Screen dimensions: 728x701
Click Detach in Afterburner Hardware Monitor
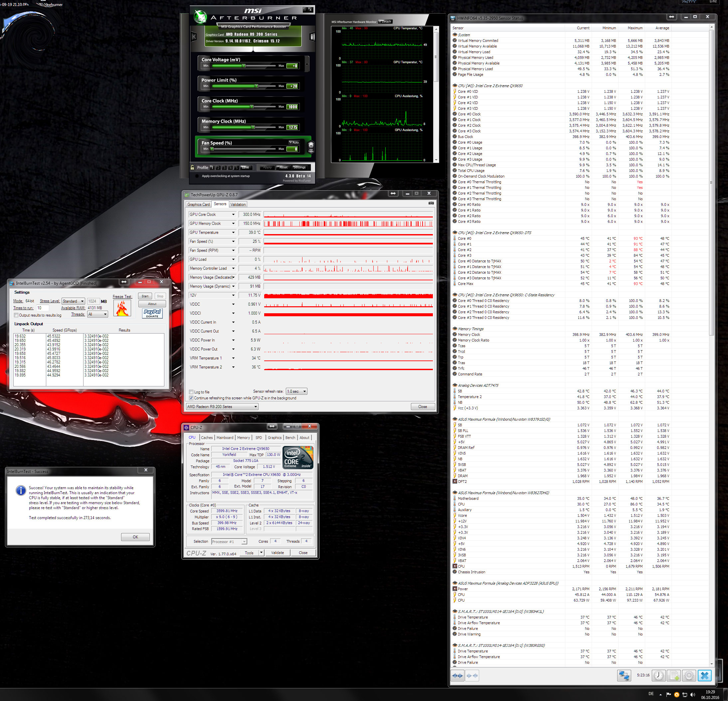click(x=385, y=22)
